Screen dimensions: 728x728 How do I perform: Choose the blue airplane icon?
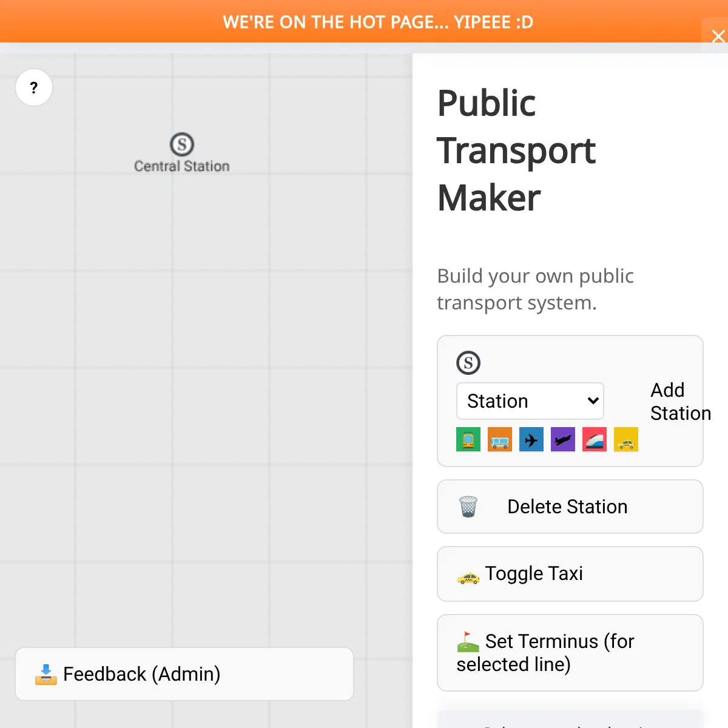pyautogui.click(x=531, y=439)
